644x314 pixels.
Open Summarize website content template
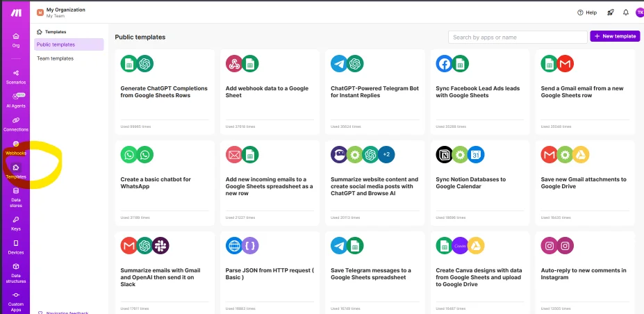pyautogui.click(x=375, y=183)
